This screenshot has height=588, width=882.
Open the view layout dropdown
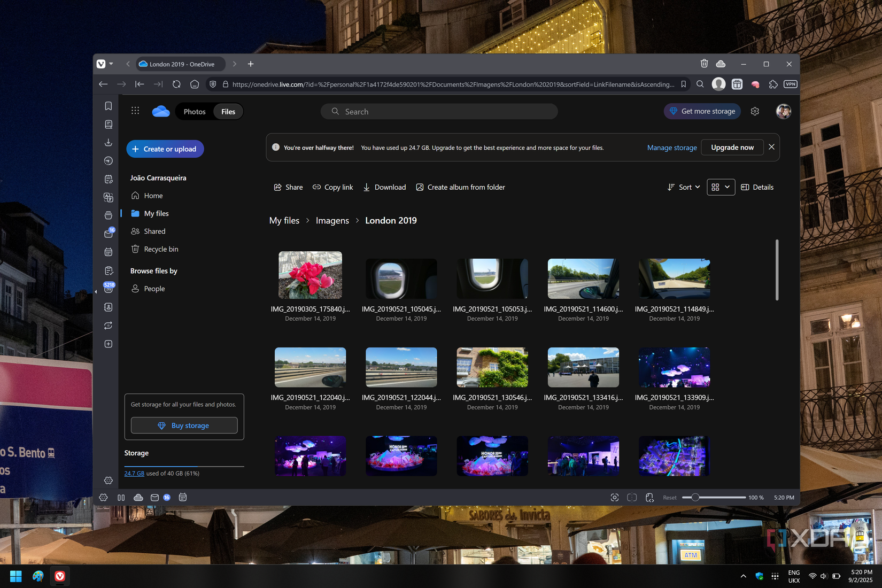721,187
